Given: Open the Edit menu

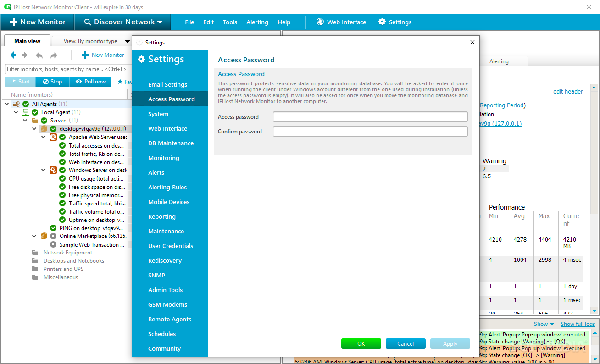Looking at the screenshot, I should [x=208, y=22].
